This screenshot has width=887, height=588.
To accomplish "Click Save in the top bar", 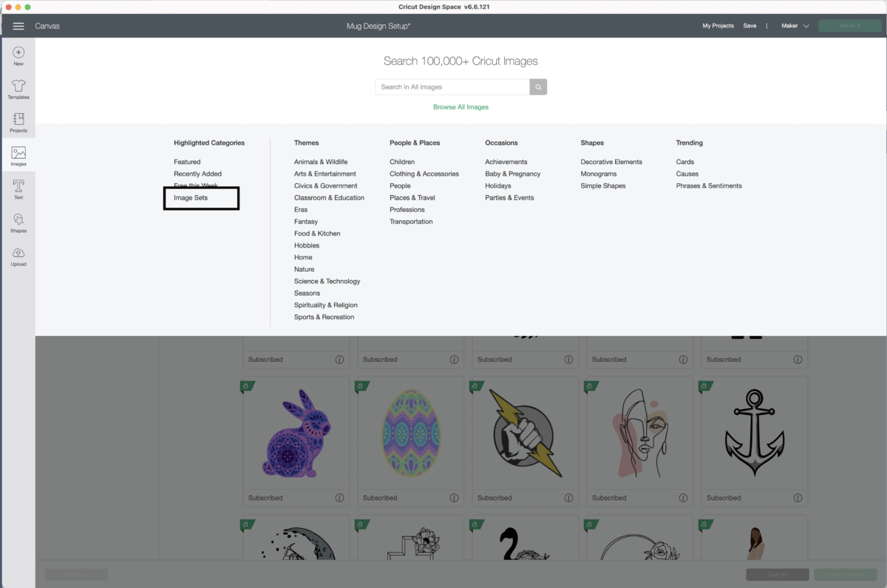I will 750,26.
